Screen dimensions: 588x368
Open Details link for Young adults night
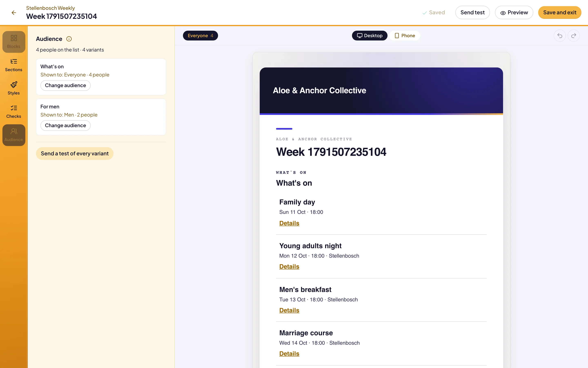click(x=289, y=267)
